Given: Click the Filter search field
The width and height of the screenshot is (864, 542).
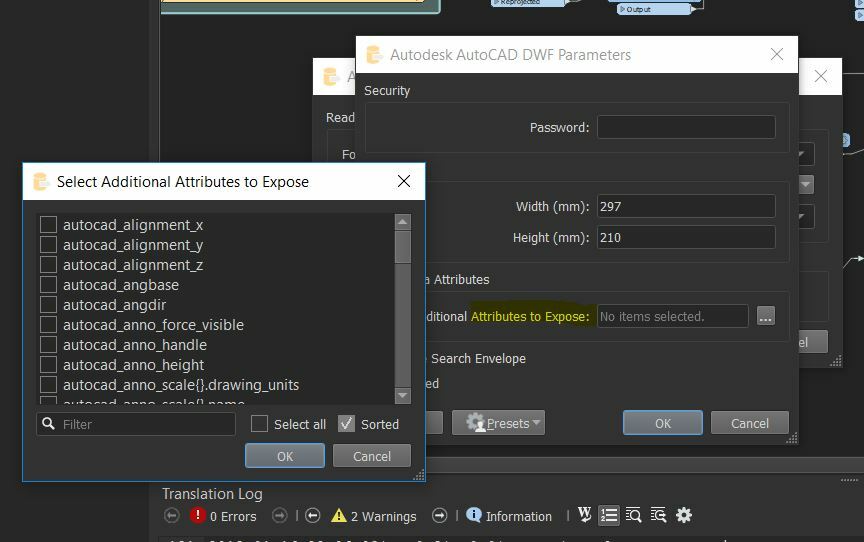Looking at the screenshot, I should 136,424.
